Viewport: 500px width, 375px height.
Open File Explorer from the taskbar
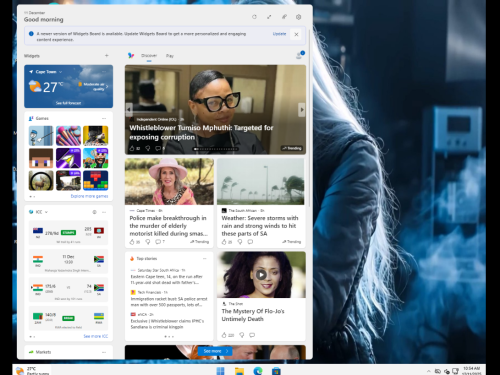point(239,371)
